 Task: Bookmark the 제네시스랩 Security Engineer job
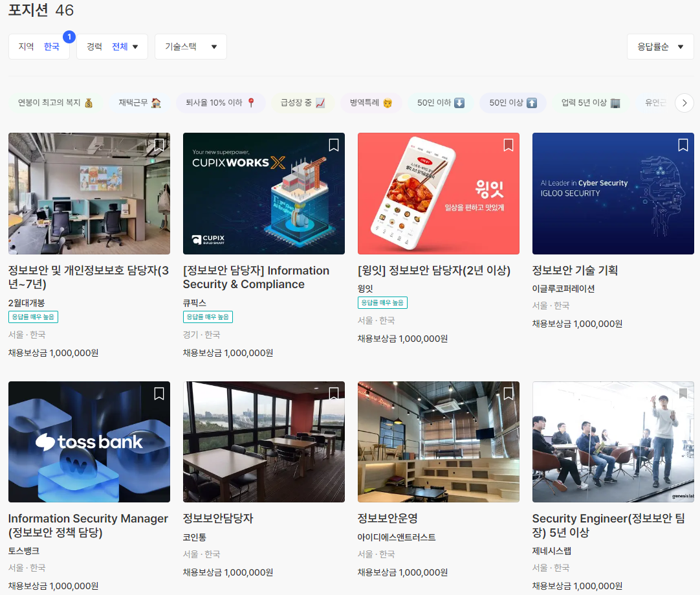(683, 394)
